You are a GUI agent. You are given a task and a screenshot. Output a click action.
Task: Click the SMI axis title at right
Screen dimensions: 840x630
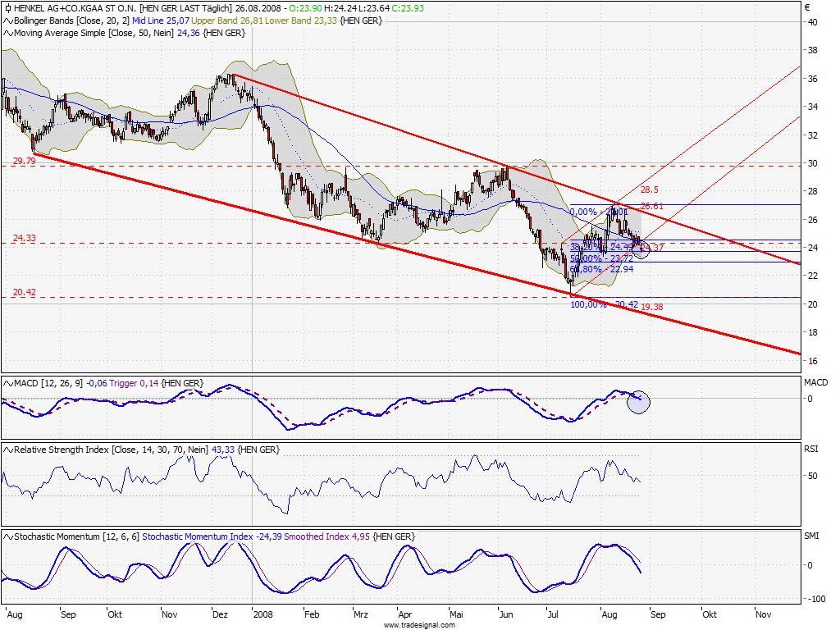pyautogui.click(x=811, y=536)
